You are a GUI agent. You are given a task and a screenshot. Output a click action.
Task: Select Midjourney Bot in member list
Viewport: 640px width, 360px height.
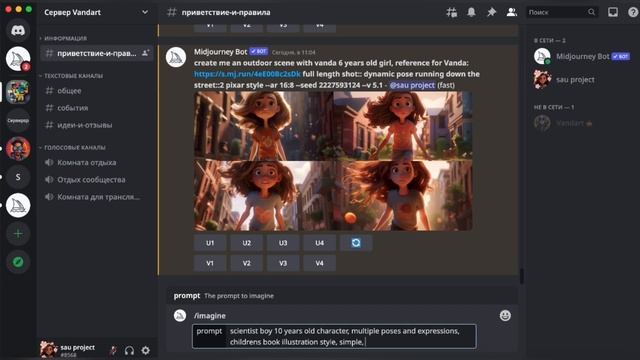tap(582, 56)
